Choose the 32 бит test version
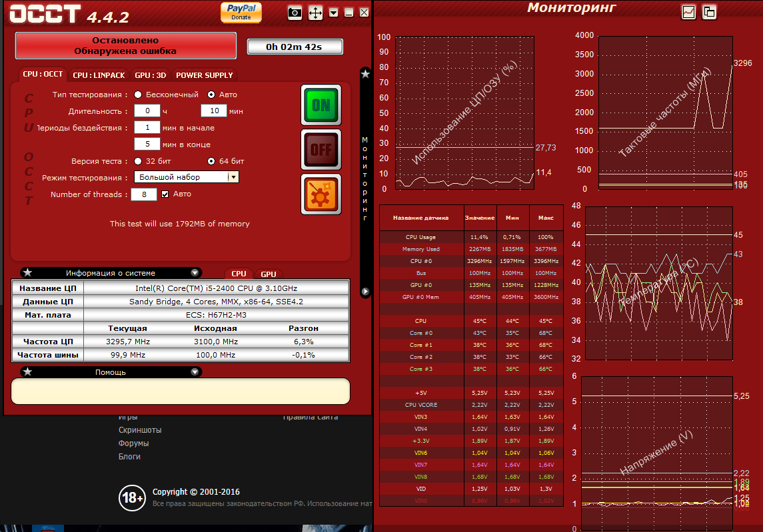The width and height of the screenshot is (763, 532). (138, 161)
